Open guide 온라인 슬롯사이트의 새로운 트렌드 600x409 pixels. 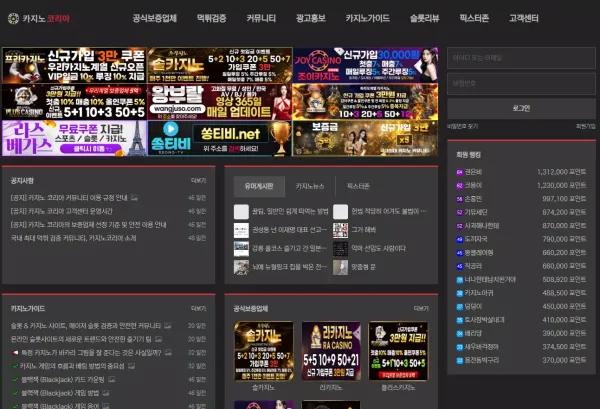(x=81, y=339)
